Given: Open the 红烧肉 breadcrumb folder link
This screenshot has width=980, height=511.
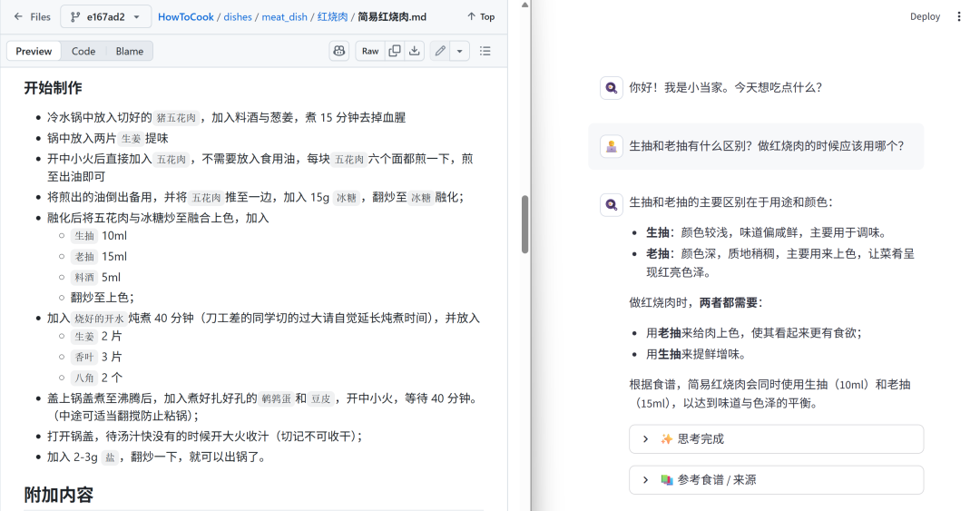Looking at the screenshot, I should click(x=332, y=17).
